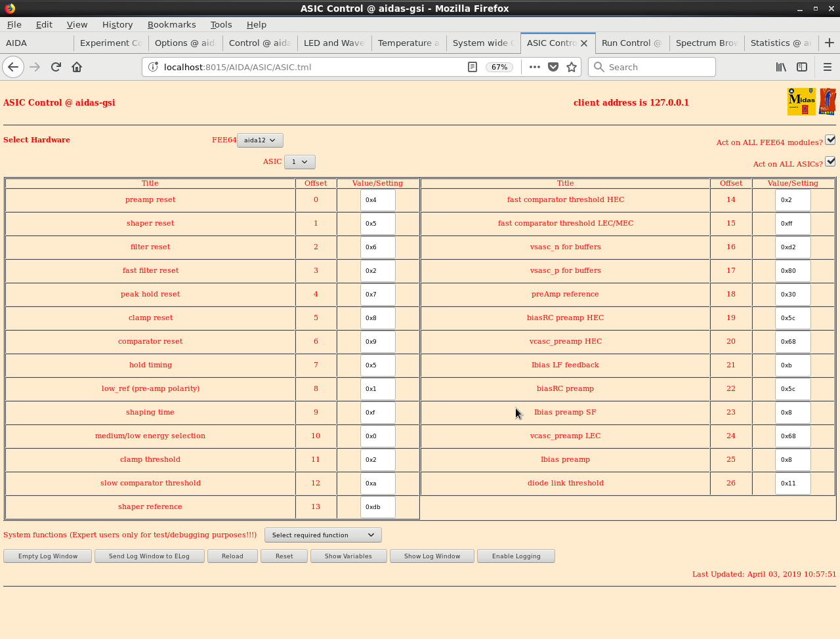
Task: Switch to the Statistics tab
Action: (x=781, y=43)
